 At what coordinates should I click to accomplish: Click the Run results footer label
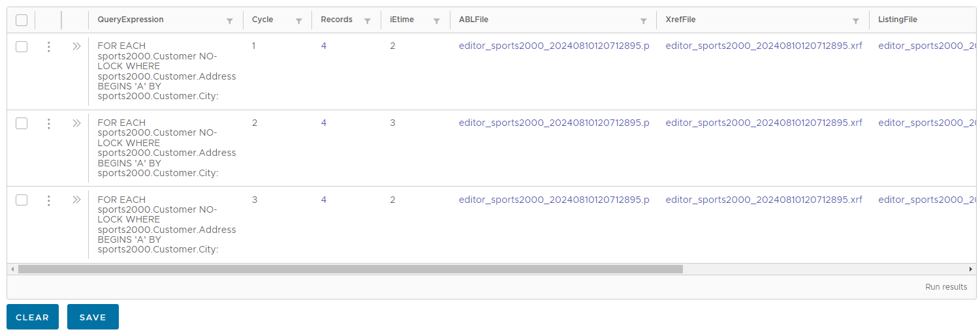point(946,287)
